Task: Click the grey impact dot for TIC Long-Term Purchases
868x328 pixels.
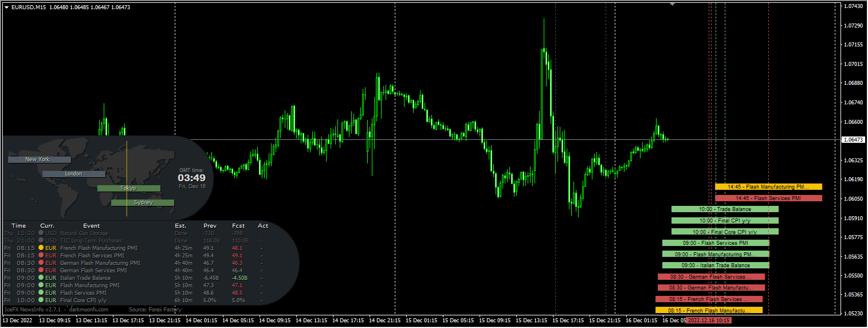Action: [x=41, y=241]
